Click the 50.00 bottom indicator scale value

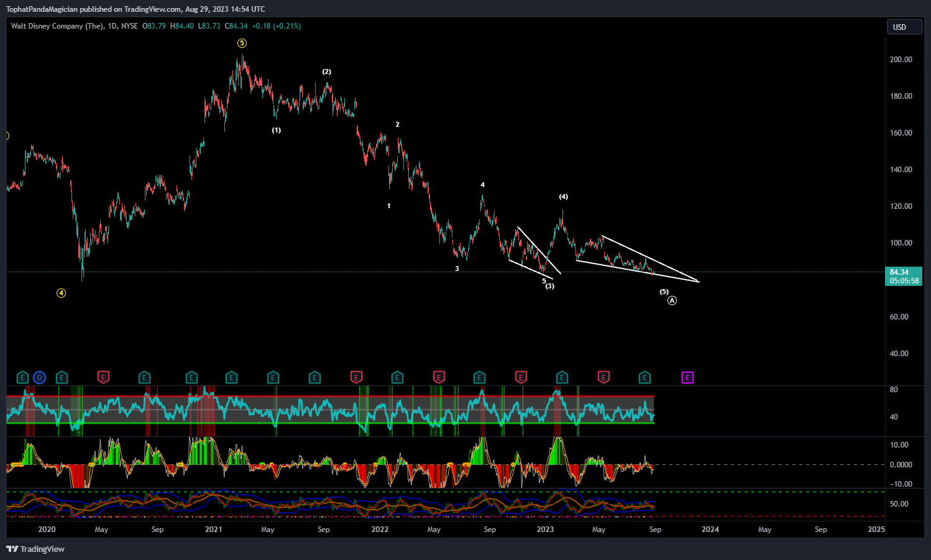coord(899,504)
